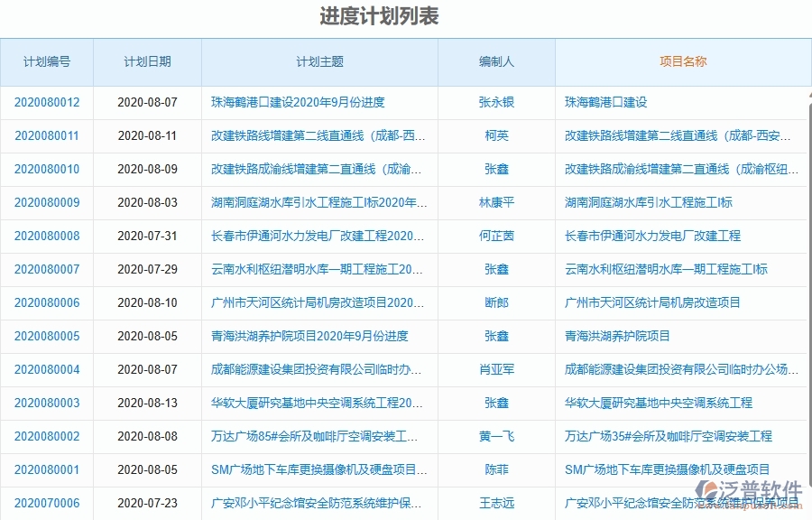Click the 编制人 column header
Image resolution: width=812 pixels, height=520 pixels.
[495, 61]
